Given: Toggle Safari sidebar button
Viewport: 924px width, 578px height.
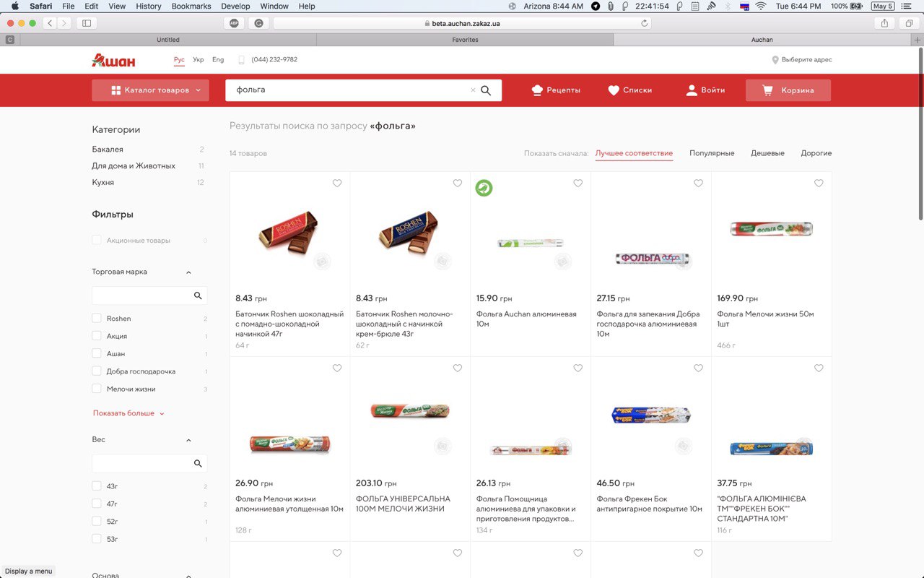Looking at the screenshot, I should click(87, 23).
